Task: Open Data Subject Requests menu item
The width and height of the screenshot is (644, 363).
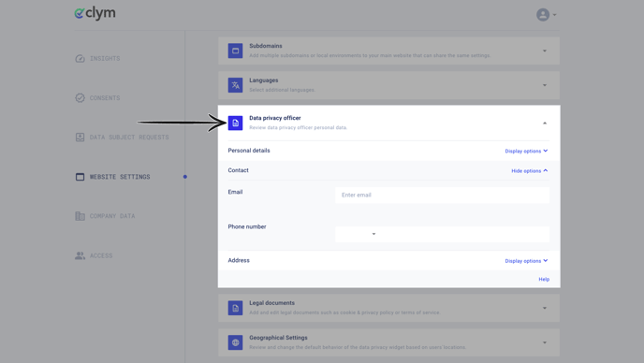Action: pos(122,138)
